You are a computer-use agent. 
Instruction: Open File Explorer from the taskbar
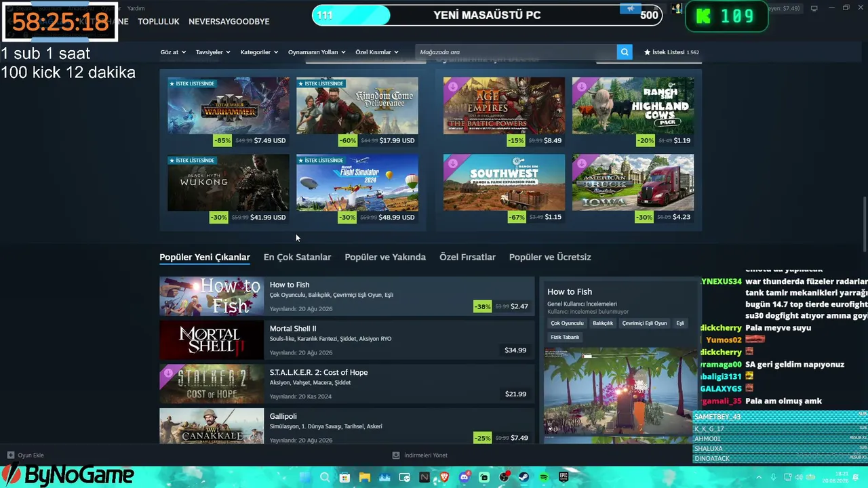pos(364,477)
